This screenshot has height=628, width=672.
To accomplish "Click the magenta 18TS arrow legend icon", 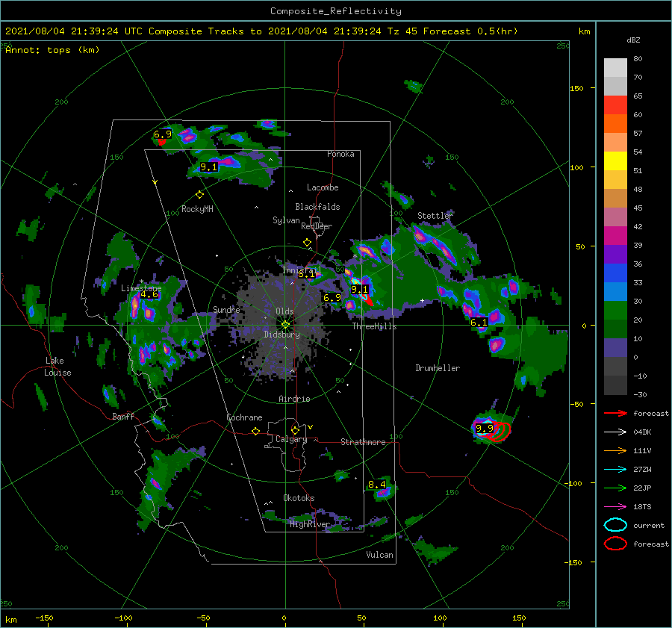I will pyautogui.click(x=615, y=507).
